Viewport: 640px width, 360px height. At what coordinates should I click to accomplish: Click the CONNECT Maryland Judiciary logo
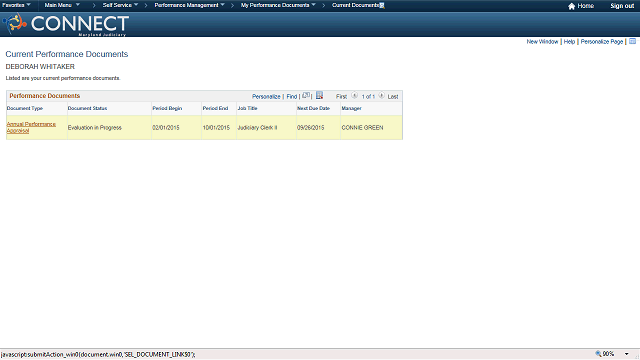[x=66, y=24]
